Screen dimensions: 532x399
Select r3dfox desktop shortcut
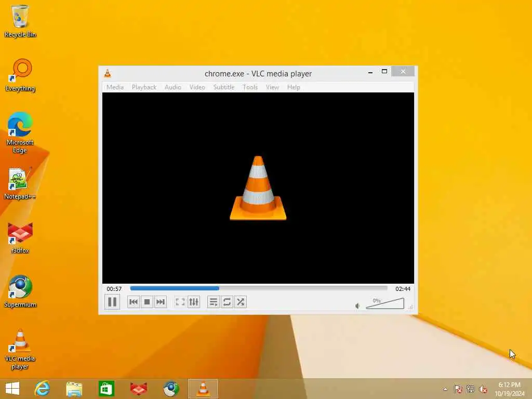20,237
